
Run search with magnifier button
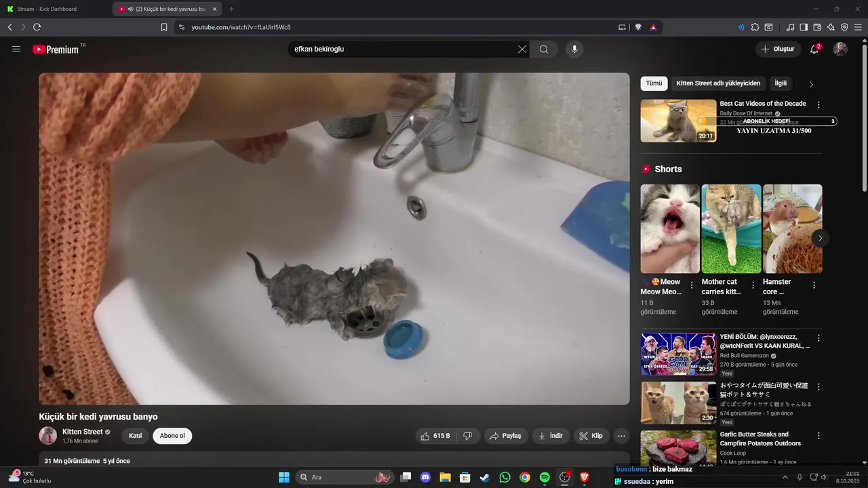(x=544, y=49)
